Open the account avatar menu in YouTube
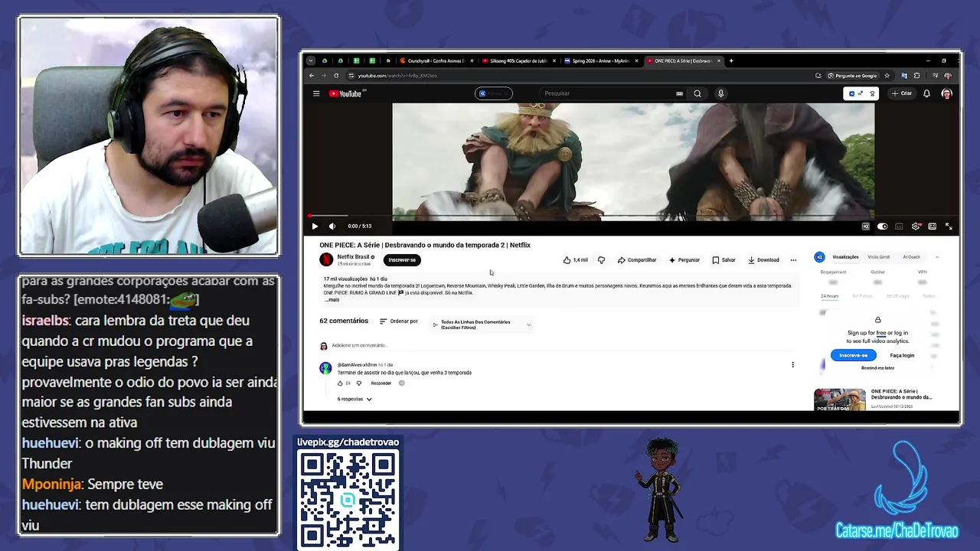980x551 pixels. click(x=946, y=93)
